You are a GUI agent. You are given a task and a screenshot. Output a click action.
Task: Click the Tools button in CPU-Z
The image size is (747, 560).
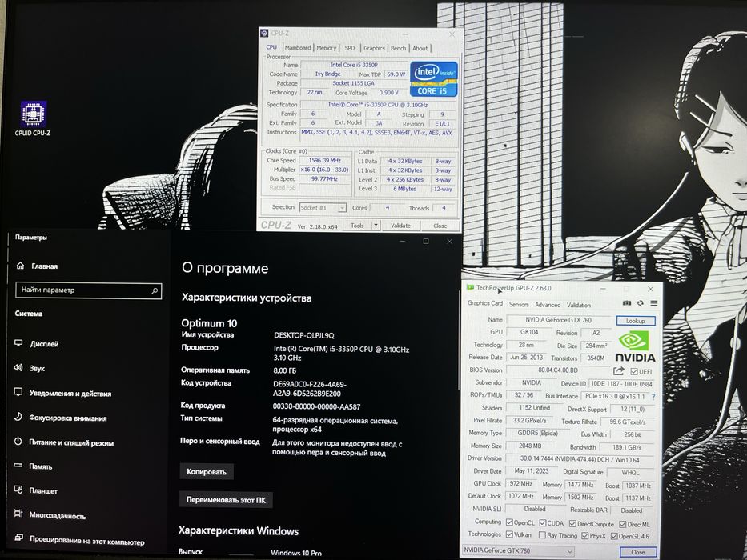[357, 226]
